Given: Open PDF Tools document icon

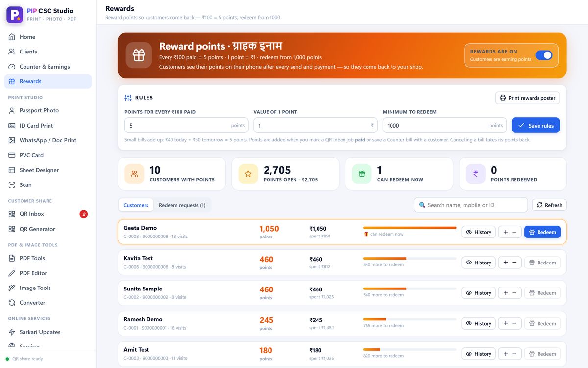Looking at the screenshot, I should [12, 258].
